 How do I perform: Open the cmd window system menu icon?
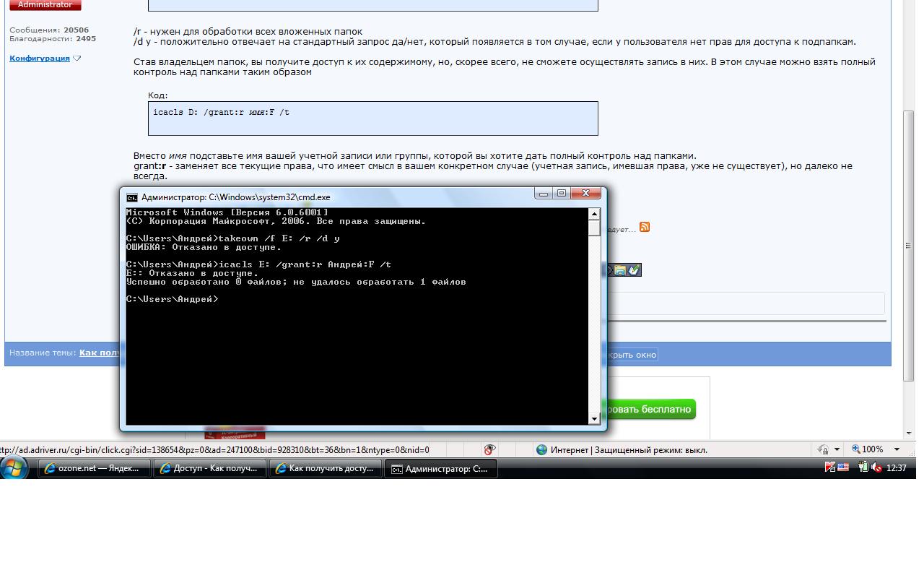(132, 197)
